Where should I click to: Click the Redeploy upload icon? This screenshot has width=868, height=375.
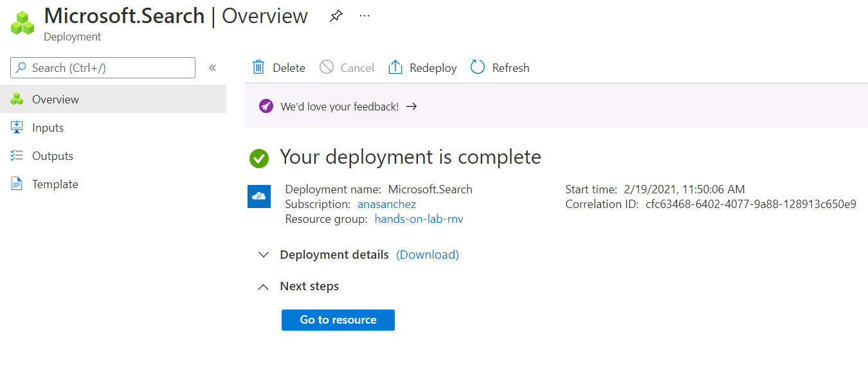point(395,67)
